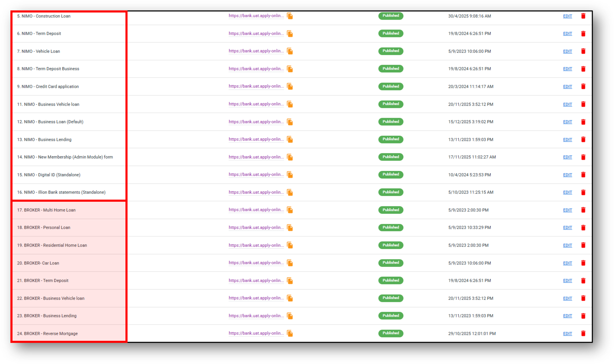Image resolution: width=614 pixels, height=364 pixels.
Task: Copy link for NIMO - Digital ID (Standalone)
Action: pos(290,175)
